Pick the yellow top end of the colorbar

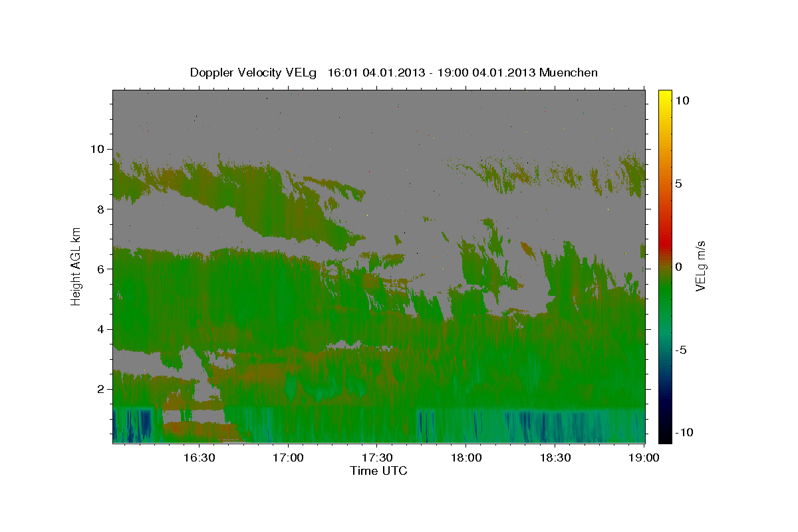pyautogui.click(x=665, y=96)
